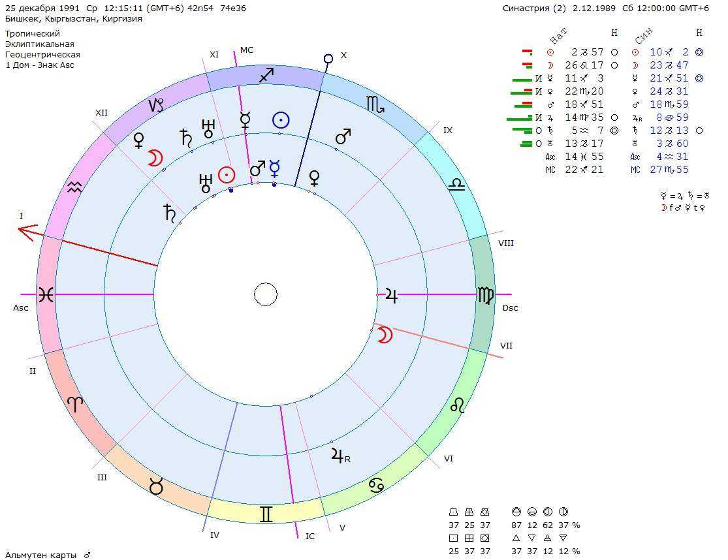Viewport: 728px width, 560px height.
Task: Click the Aquarius glyph on the zodiac ring
Action: [x=74, y=187]
